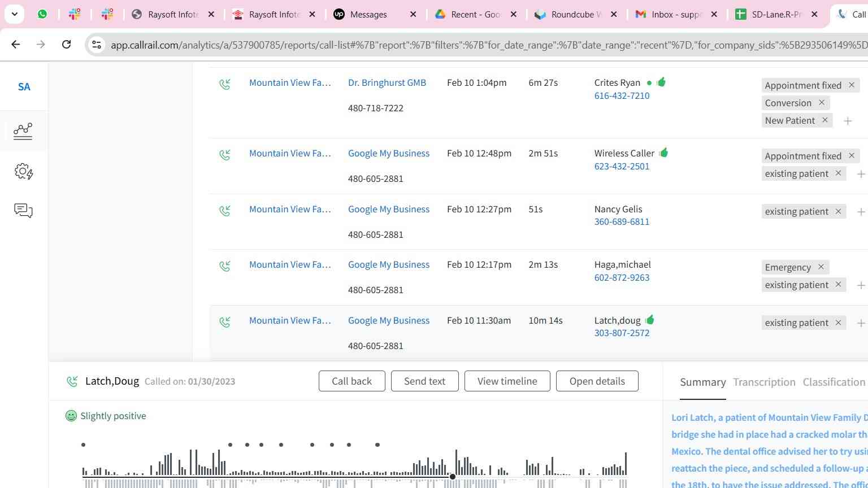The height and width of the screenshot is (488, 868).
Task: Remove the Conversion tag
Action: pos(821,102)
